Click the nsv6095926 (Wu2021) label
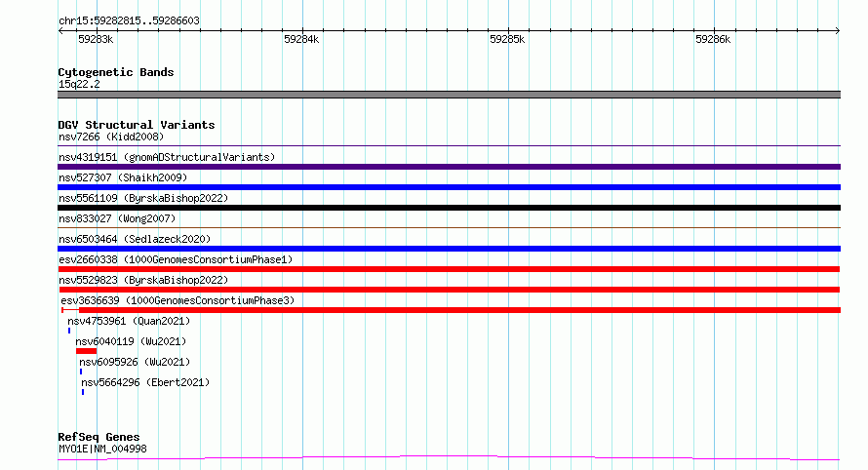Screen dimensions: 868x470 coord(135,362)
